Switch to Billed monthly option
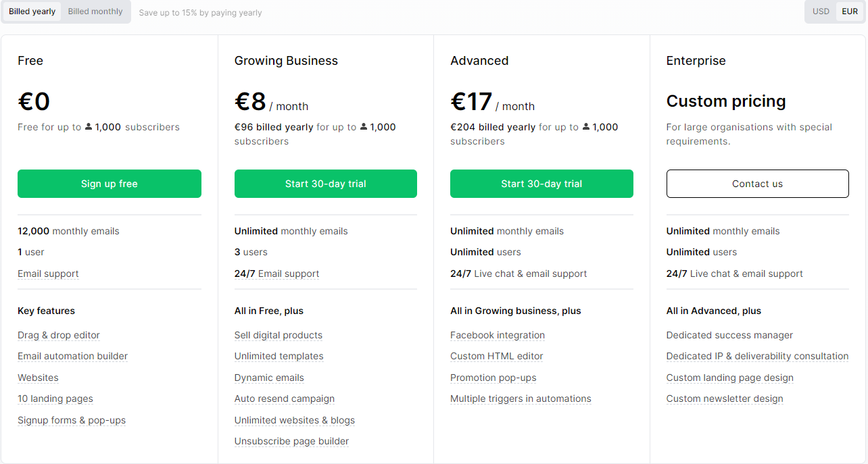This screenshot has height=464, width=868. pyautogui.click(x=95, y=11)
